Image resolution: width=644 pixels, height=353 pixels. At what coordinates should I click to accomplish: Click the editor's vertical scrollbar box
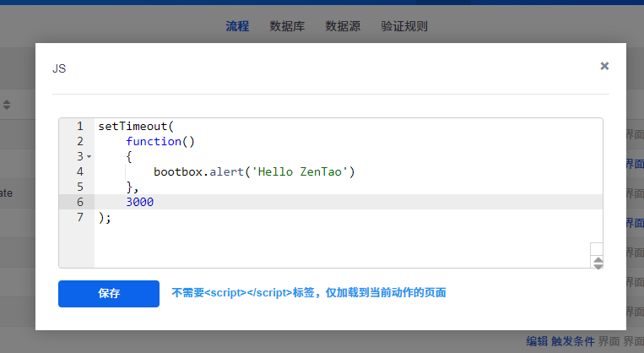pyautogui.click(x=597, y=249)
